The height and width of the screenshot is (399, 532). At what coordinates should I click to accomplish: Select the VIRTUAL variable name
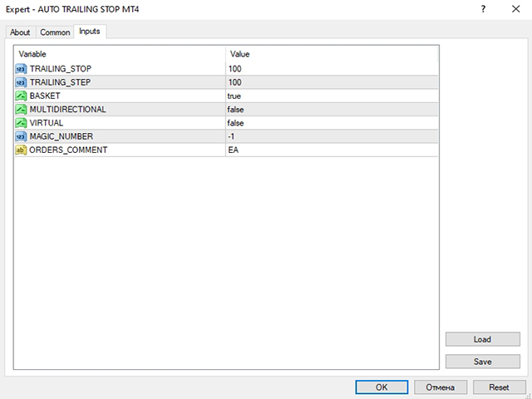(47, 123)
